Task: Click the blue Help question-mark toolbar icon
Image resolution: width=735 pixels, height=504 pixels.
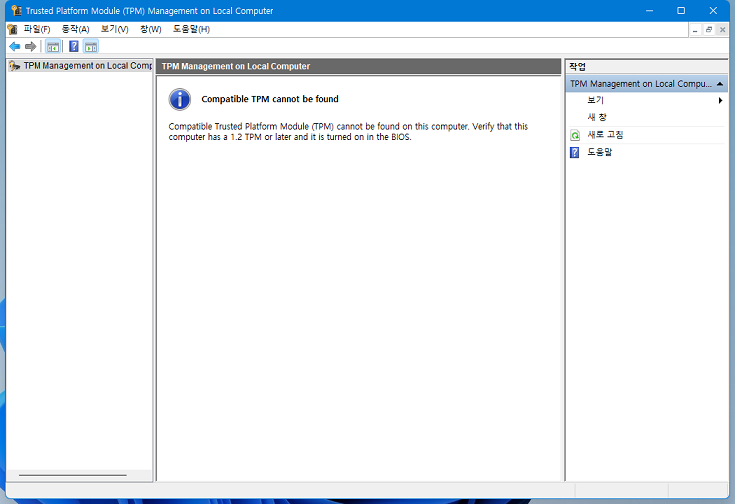Action: point(74,46)
